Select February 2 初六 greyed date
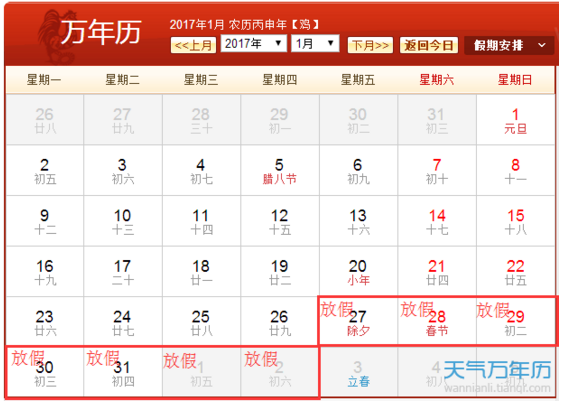Screen dimensions: 563x403 (x=280, y=372)
